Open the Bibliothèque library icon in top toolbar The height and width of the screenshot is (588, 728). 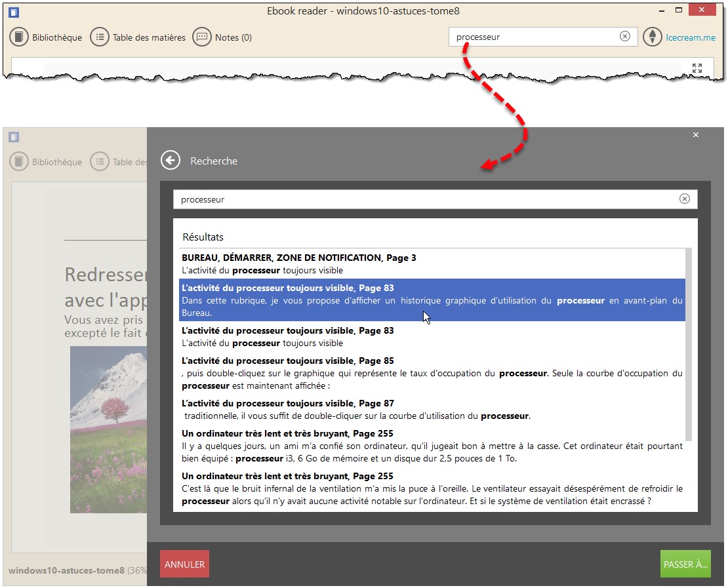click(x=19, y=37)
